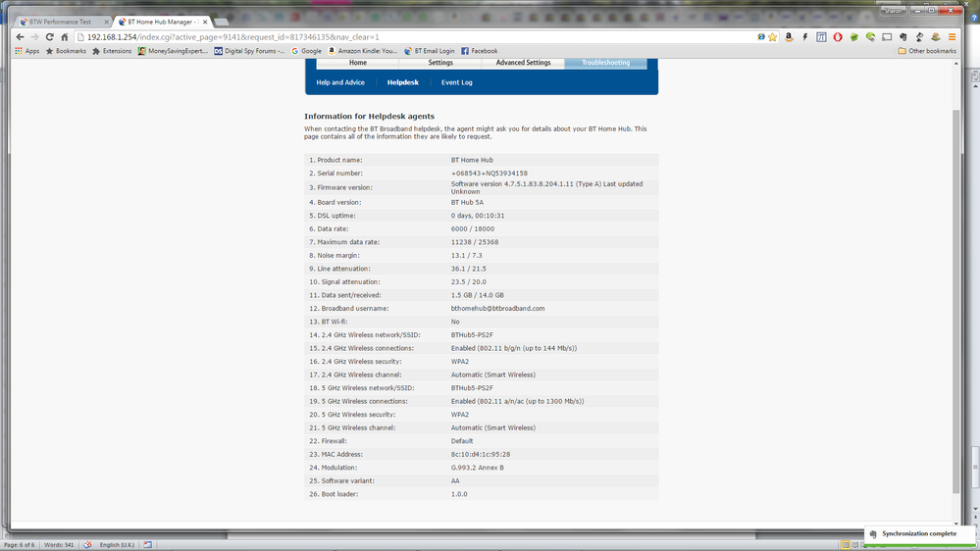Click the Evernote elephant extension icon

tap(903, 37)
